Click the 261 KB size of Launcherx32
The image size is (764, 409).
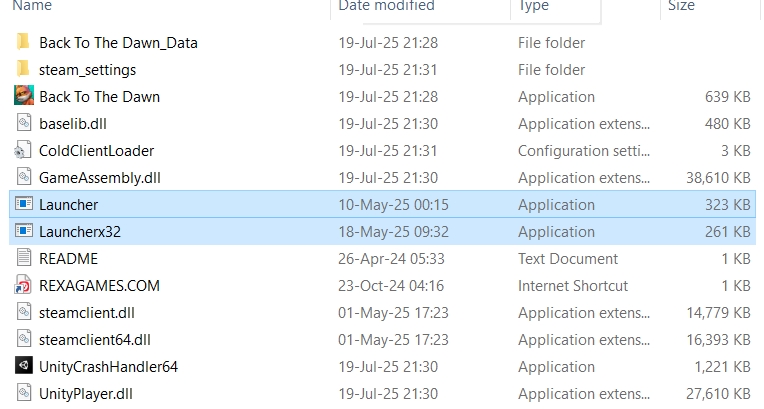coord(727,232)
